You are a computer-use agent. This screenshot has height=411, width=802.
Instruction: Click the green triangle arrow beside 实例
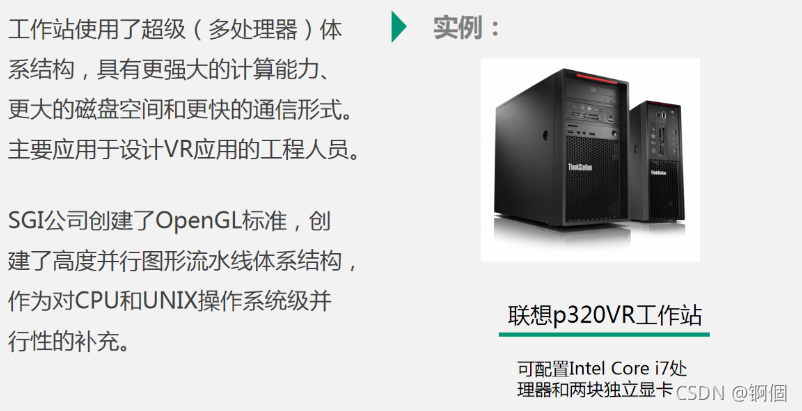(399, 27)
